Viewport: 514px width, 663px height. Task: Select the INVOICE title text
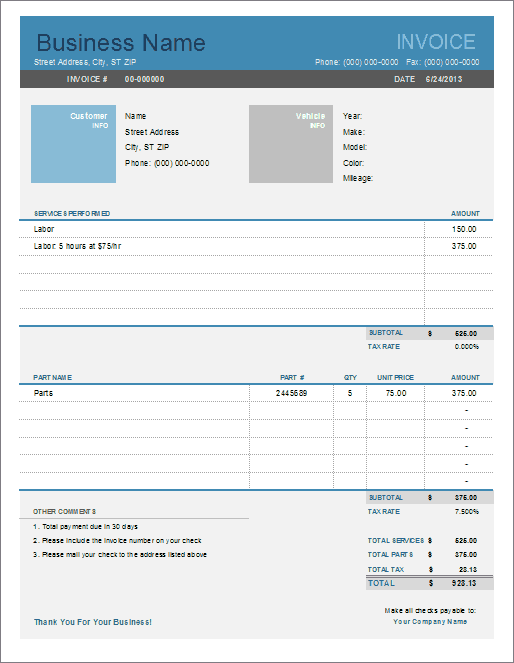[x=436, y=42]
